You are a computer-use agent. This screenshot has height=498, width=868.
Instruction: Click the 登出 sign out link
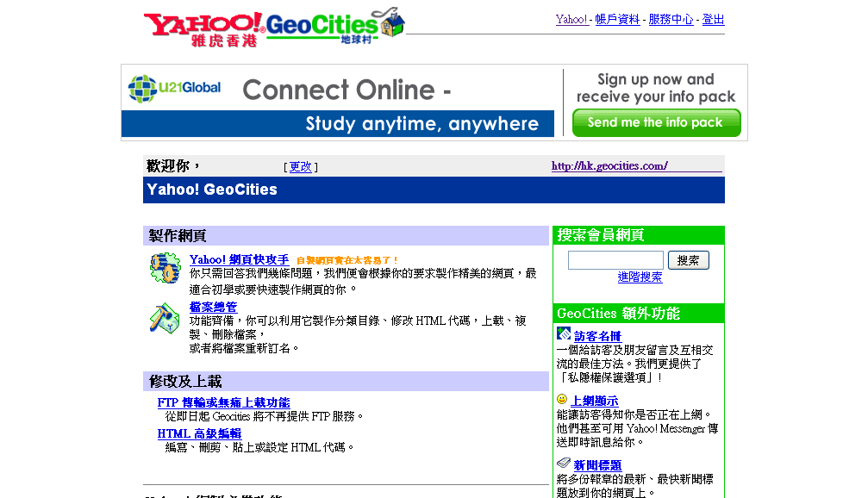point(713,19)
